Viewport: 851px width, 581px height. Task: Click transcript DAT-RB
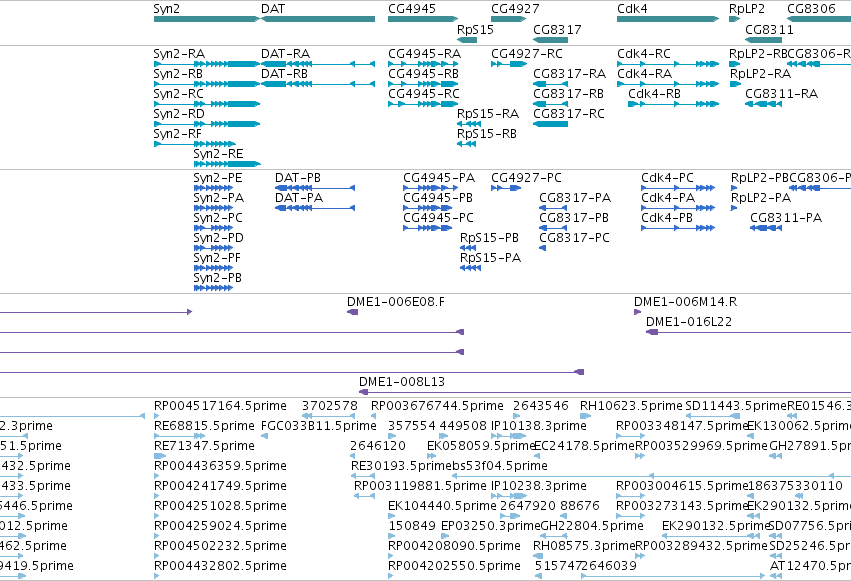pos(318,84)
